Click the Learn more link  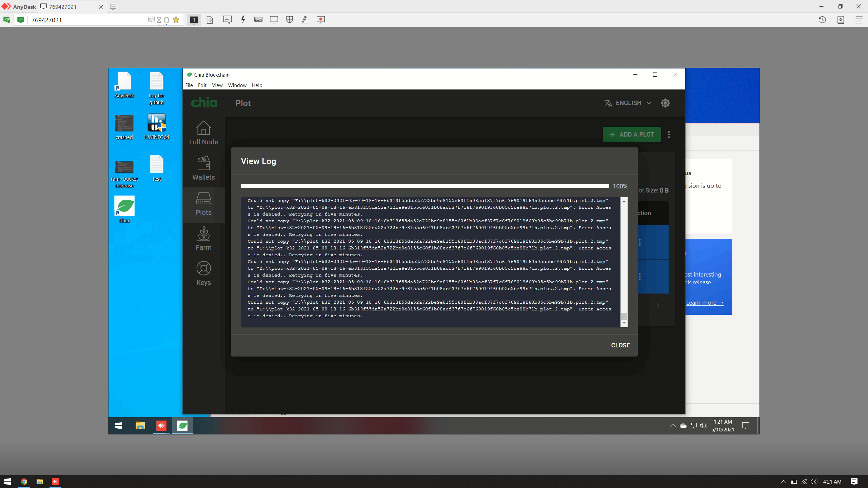[705, 303]
